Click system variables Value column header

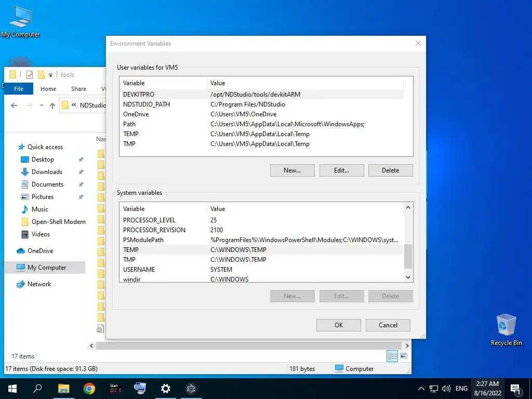[x=305, y=209]
